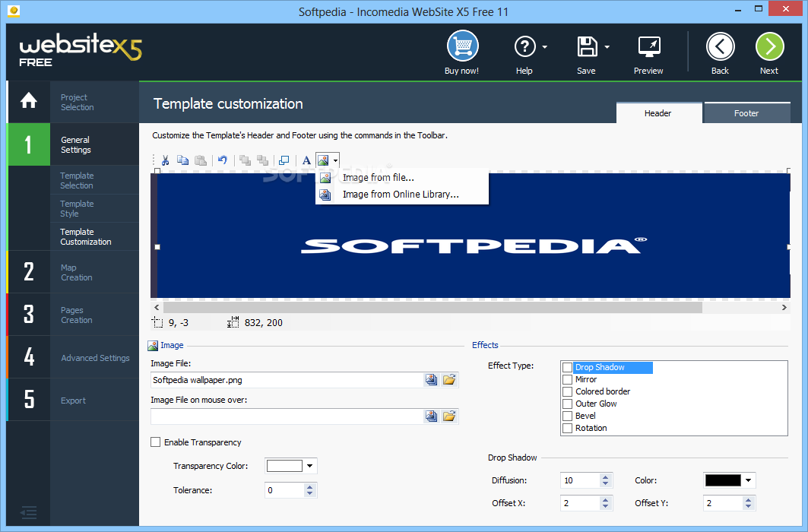Browse folder icon for Image File
The height and width of the screenshot is (532, 808).
tap(449, 380)
